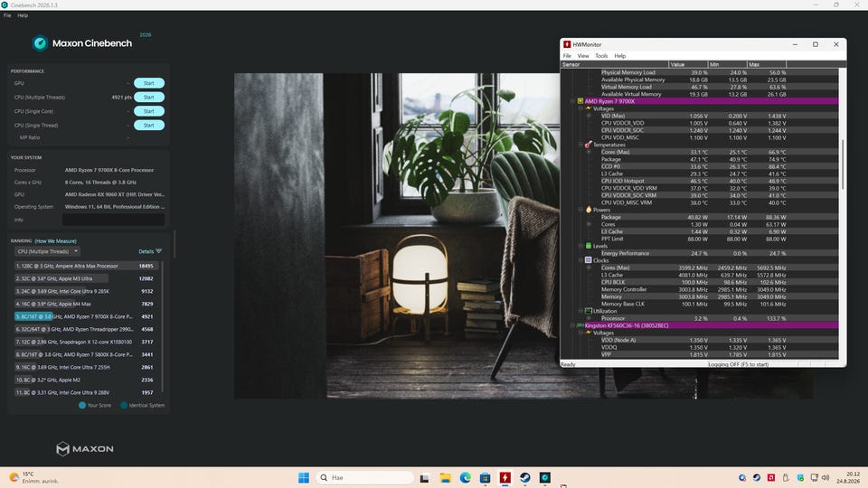Start the CPU (Single Core) benchmark

point(149,111)
